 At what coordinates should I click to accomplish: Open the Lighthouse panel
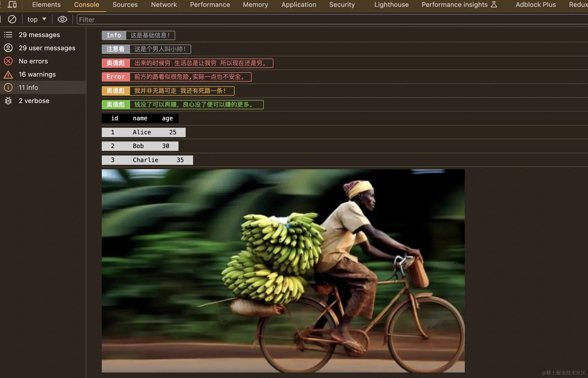click(391, 4)
